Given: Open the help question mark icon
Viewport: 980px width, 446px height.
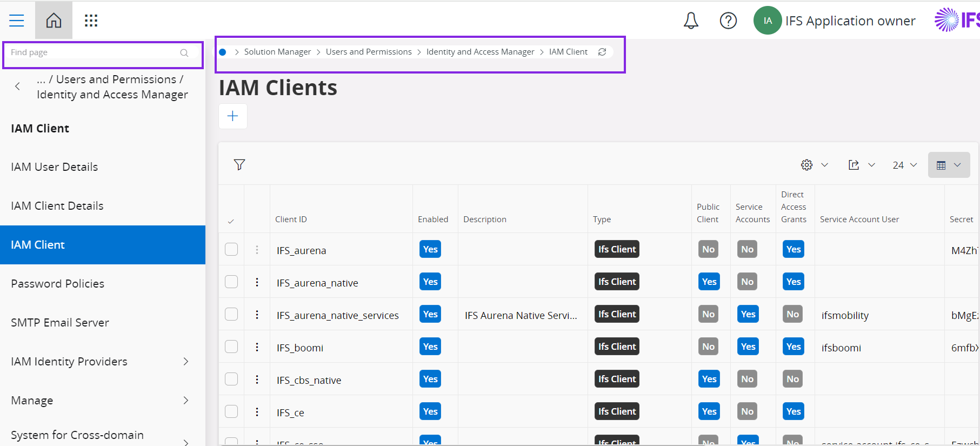Looking at the screenshot, I should click(728, 21).
